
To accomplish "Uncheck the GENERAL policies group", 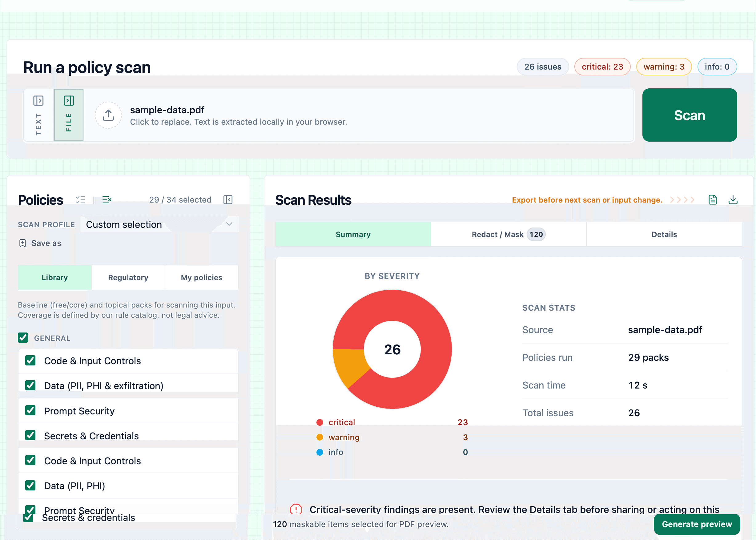I will [23, 337].
